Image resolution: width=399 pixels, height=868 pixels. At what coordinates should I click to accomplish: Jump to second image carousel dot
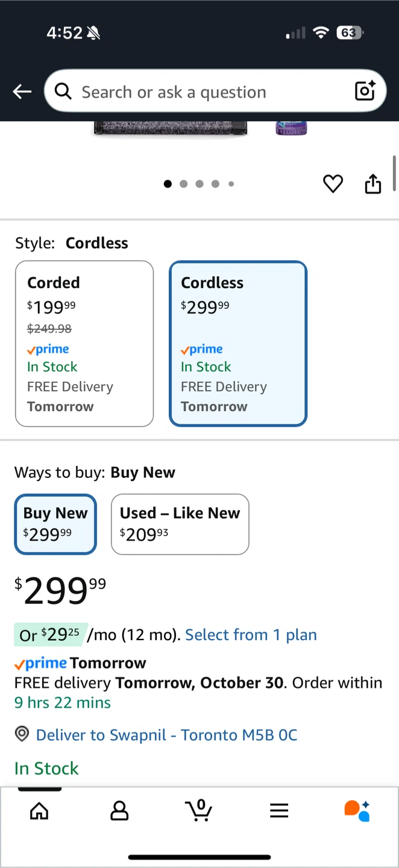[x=183, y=184]
